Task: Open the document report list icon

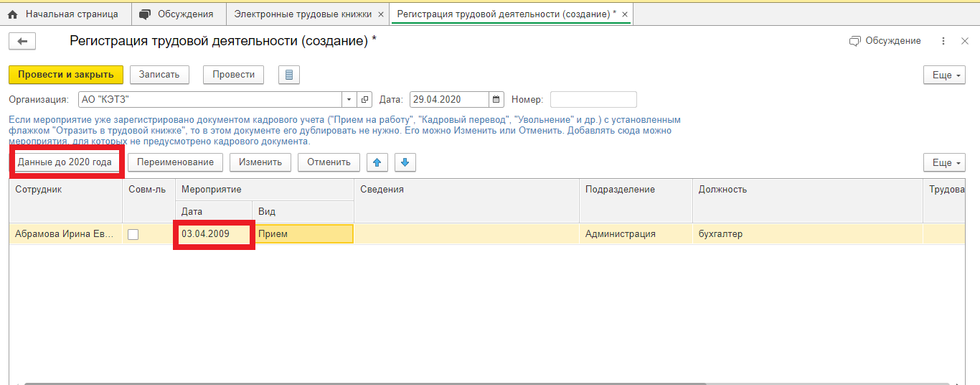Action: [288, 75]
